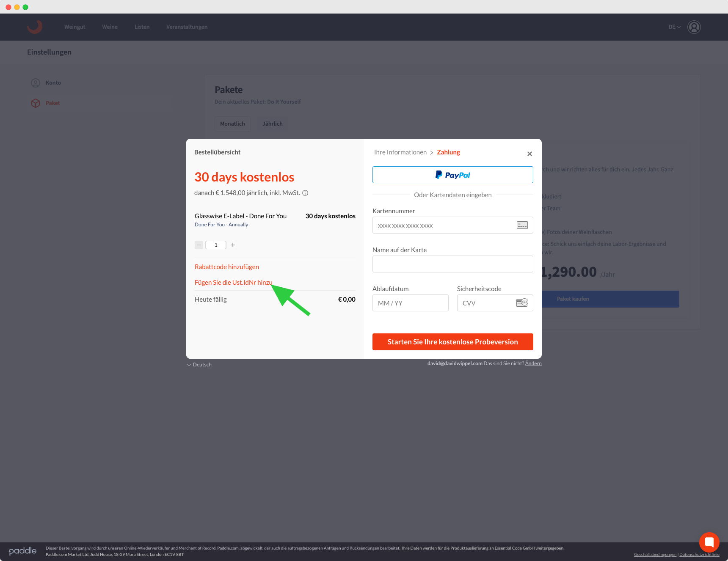The height and width of the screenshot is (561, 728).
Task: Click the david@davidwippel.com email text
Action: pos(455,363)
